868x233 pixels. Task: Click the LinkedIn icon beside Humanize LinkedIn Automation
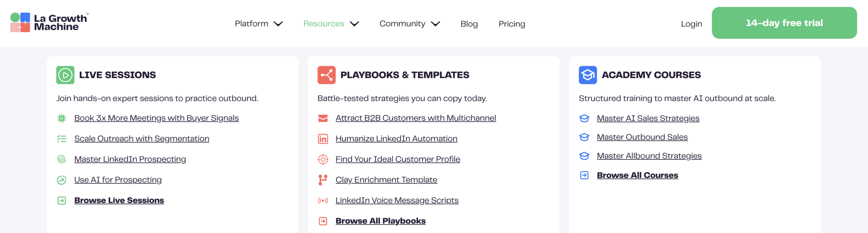[x=323, y=139]
